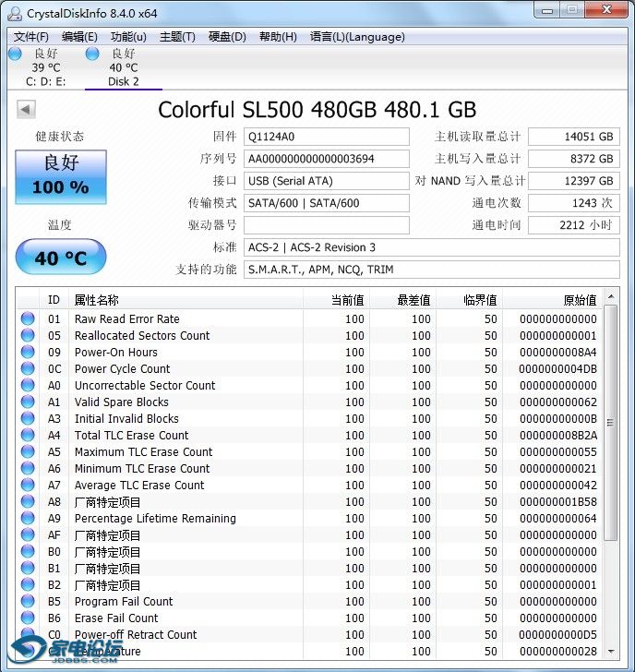Click the blue status orb for row 01
This screenshot has height=672, width=635.
click(28, 318)
